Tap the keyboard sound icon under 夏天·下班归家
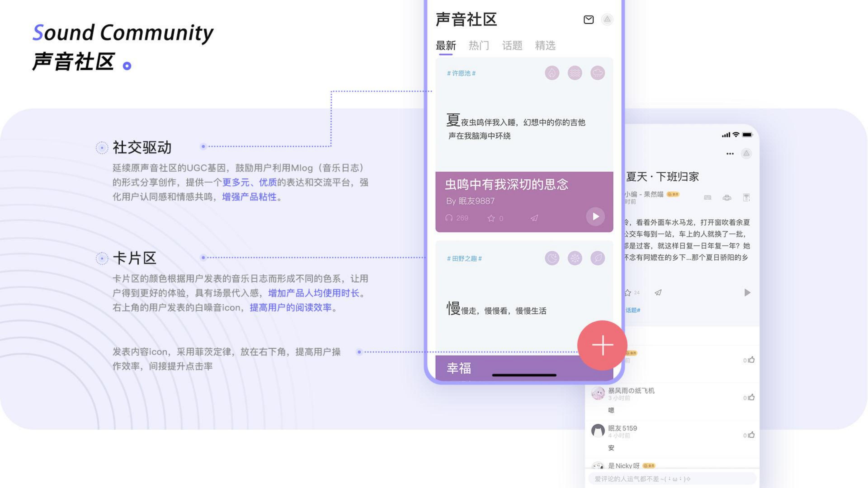The height and width of the screenshot is (488, 868). pos(707,197)
